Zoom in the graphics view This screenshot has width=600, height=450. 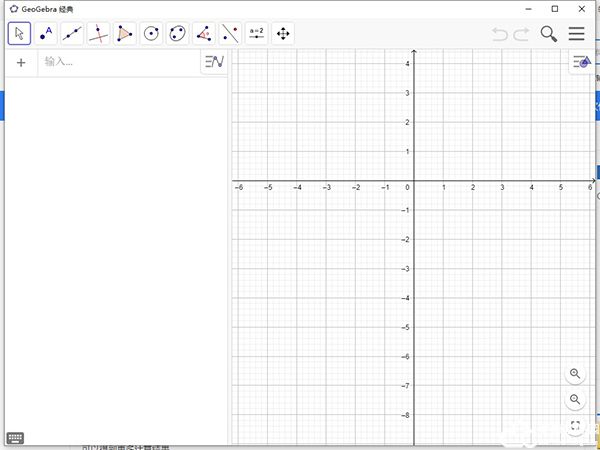pos(575,374)
